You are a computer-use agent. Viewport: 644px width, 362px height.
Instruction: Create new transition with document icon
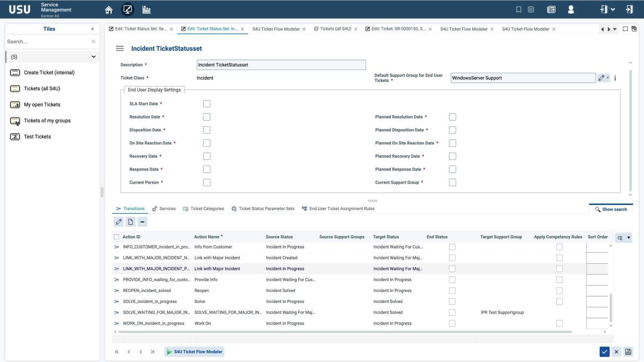point(130,222)
